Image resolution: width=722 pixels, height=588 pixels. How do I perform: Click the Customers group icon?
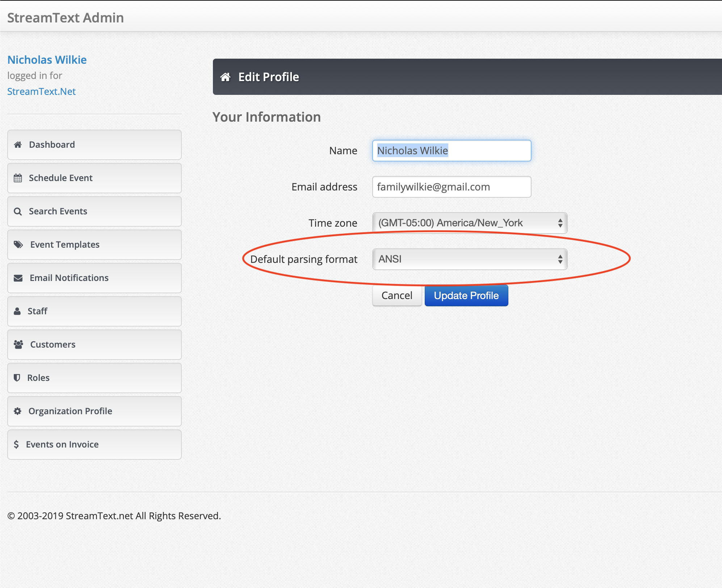coord(18,345)
